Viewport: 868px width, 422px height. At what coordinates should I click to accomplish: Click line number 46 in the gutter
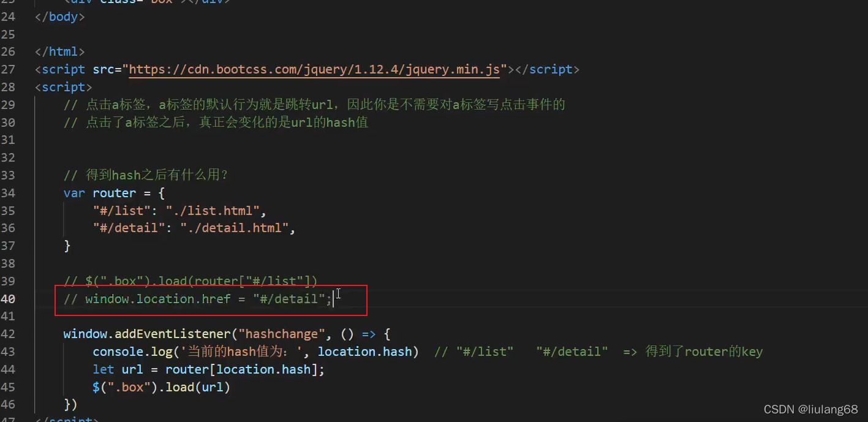click(8, 404)
